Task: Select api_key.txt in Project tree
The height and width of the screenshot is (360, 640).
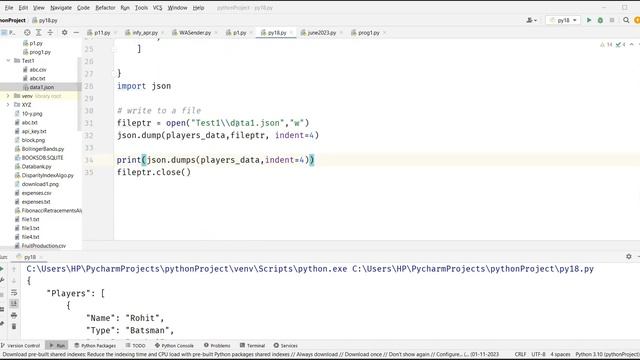Action: click(34, 131)
